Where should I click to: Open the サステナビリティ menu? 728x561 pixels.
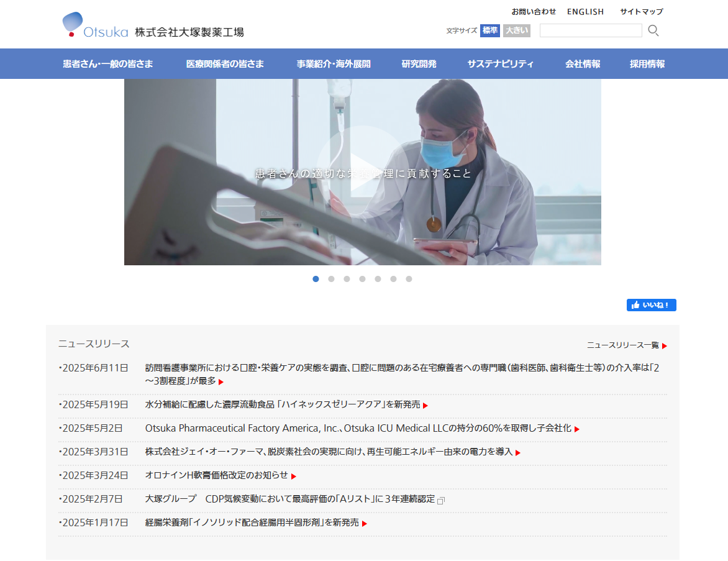[501, 64]
